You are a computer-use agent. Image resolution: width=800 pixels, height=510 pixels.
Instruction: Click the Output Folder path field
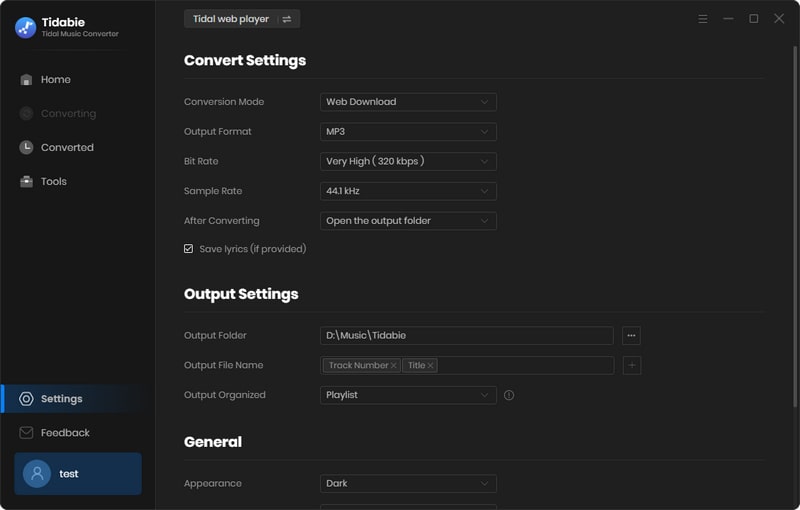[x=467, y=336]
